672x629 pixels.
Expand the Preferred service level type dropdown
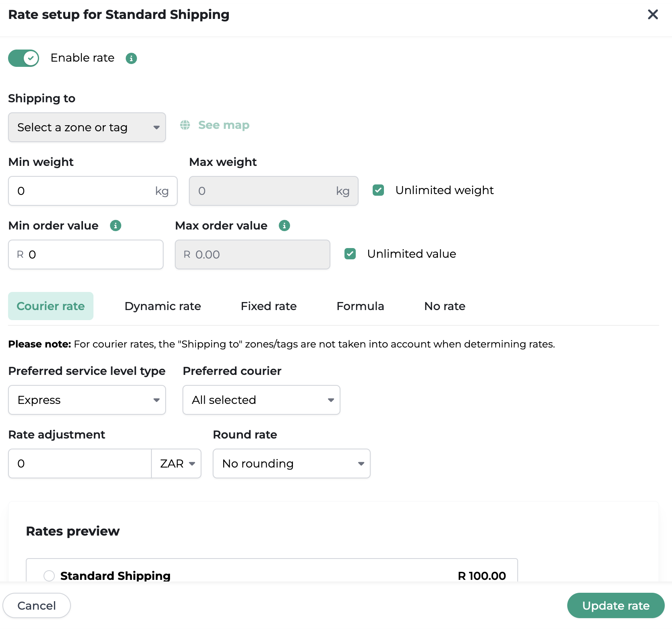click(x=87, y=400)
